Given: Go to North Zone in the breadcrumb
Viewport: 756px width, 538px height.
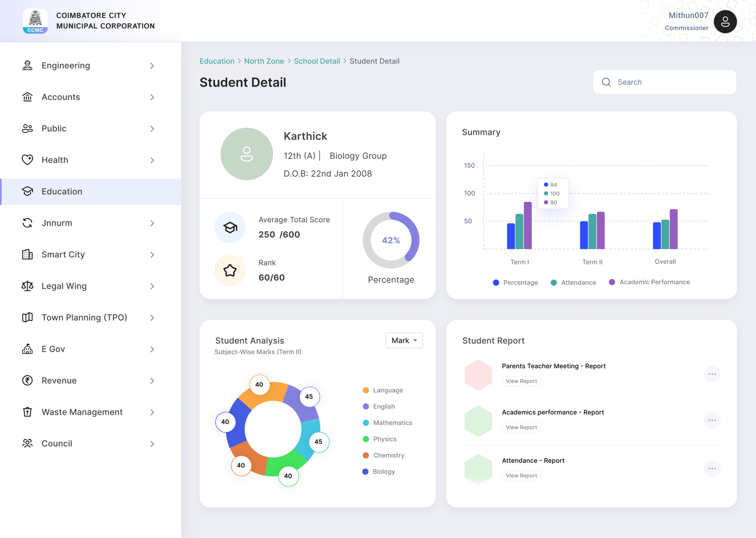Looking at the screenshot, I should click(x=264, y=61).
